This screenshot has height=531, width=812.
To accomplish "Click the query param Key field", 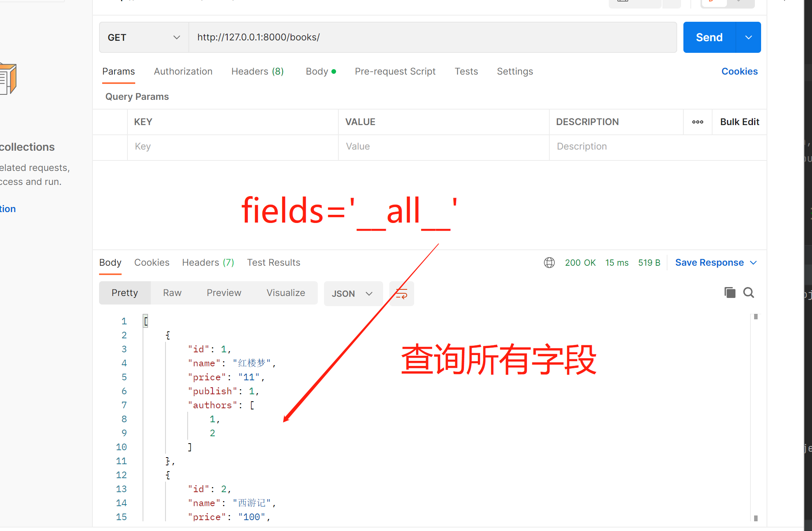I will (232, 146).
